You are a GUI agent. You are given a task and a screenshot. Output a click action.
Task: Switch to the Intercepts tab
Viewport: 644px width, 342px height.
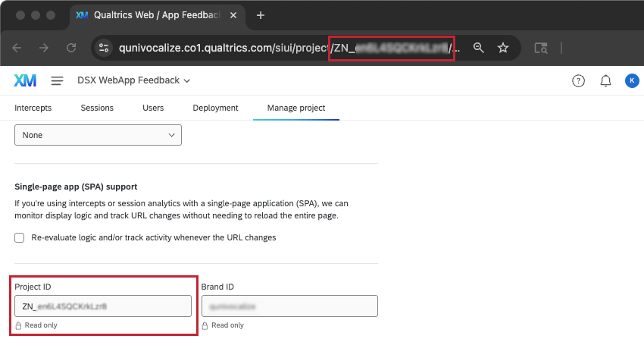pos(33,108)
